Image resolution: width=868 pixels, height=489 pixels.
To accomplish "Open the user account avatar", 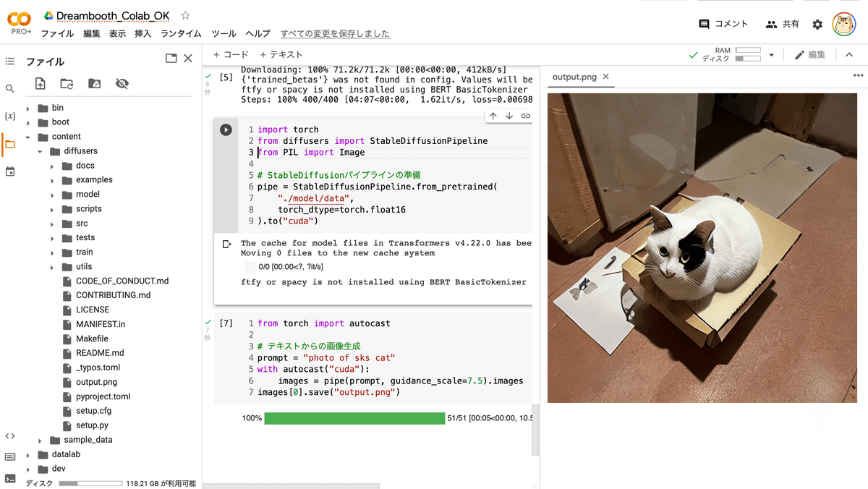I will (x=844, y=24).
